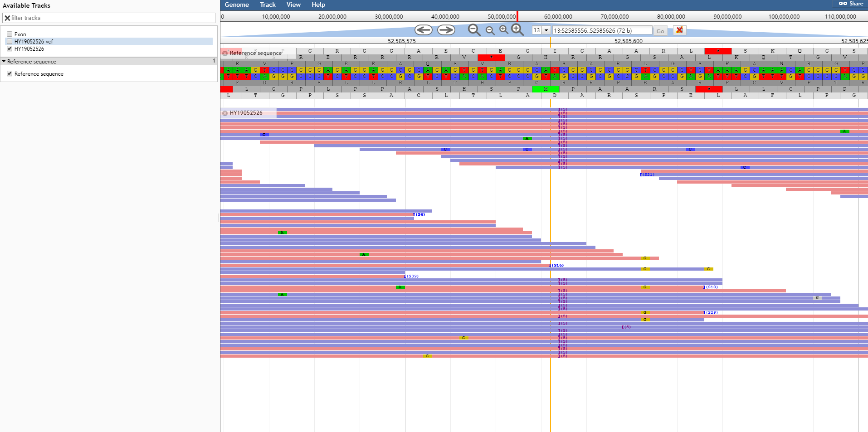Image resolution: width=868 pixels, height=432 pixels.
Task: Click the red position marker on overview
Action: click(x=517, y=16)
